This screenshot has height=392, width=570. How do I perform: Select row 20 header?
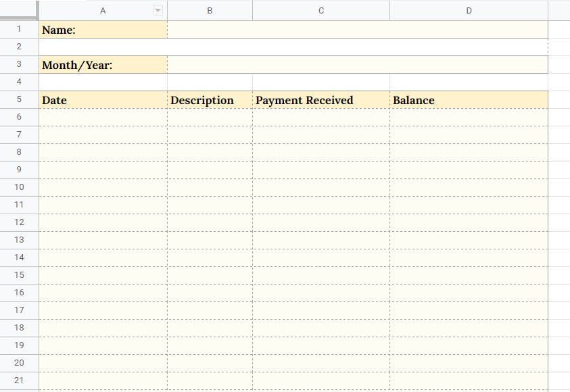pos(19,363)
